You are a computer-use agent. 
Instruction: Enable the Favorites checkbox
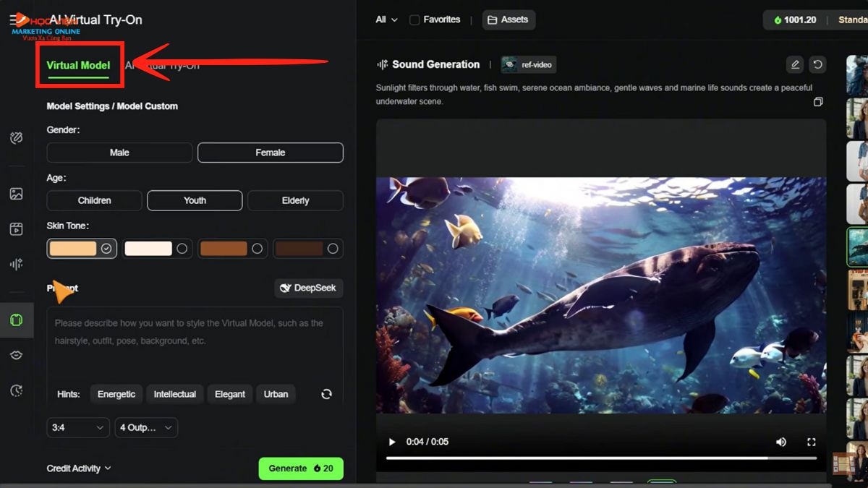click(x=414, y=20)
